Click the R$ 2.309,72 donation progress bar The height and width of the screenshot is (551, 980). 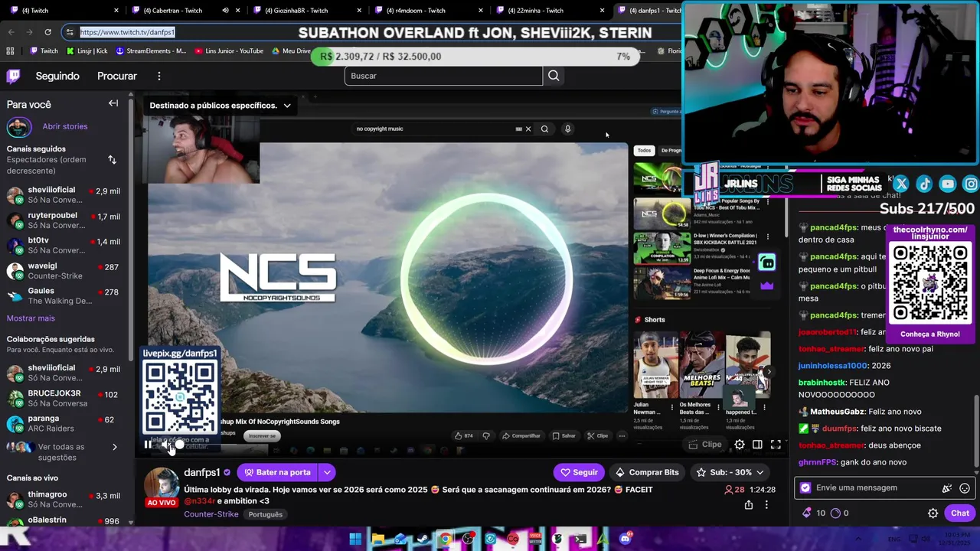coord(475,57)
